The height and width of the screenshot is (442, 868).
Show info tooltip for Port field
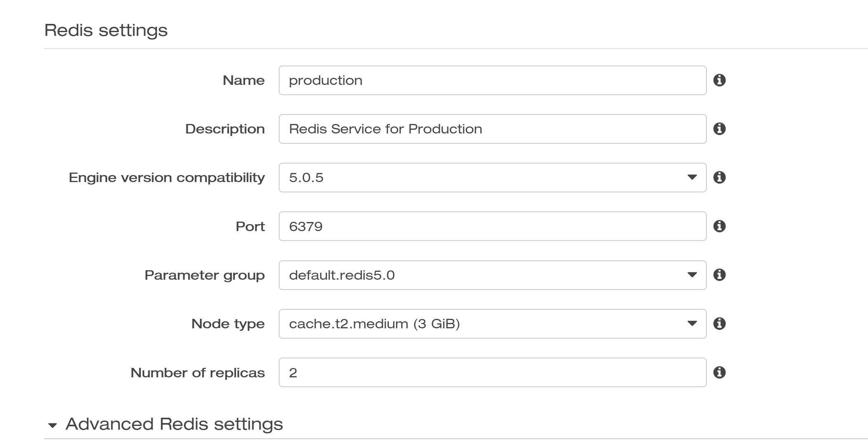[719, 226]
